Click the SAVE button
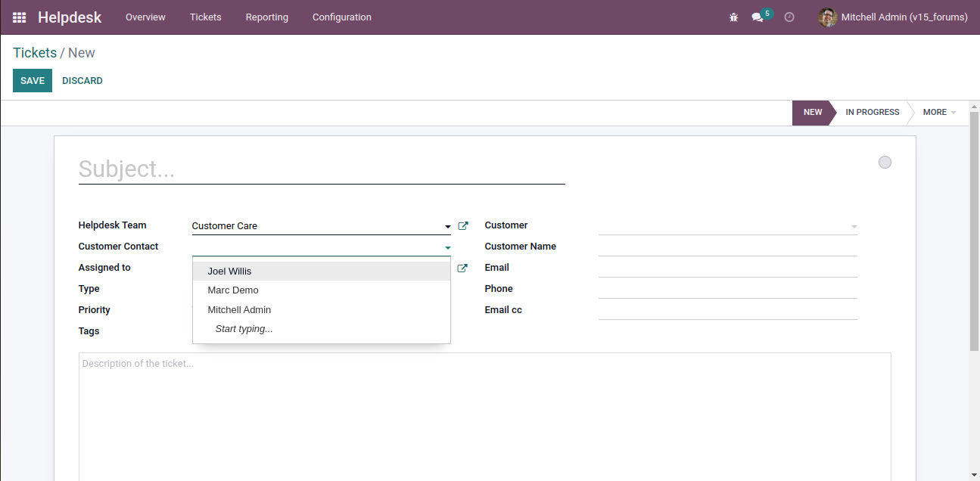Screen dimensions: 980x481 [33, 80]
